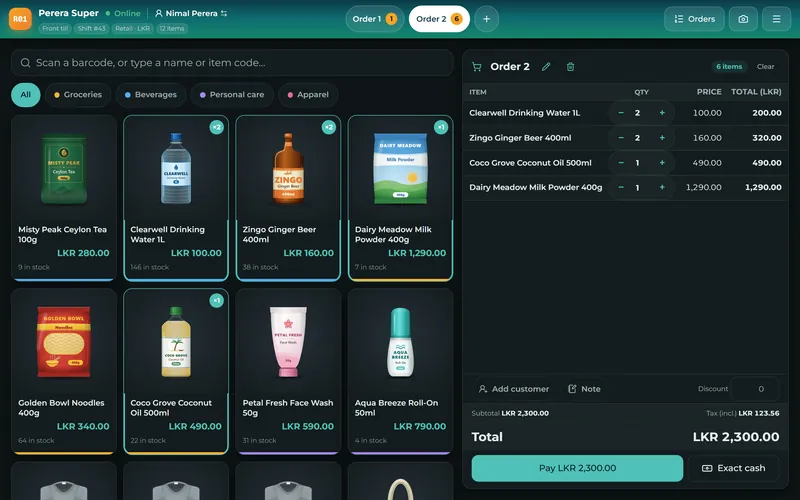Click the barcode search field
The width and height of the screenshot is (800, 500).
pos(232,63)
